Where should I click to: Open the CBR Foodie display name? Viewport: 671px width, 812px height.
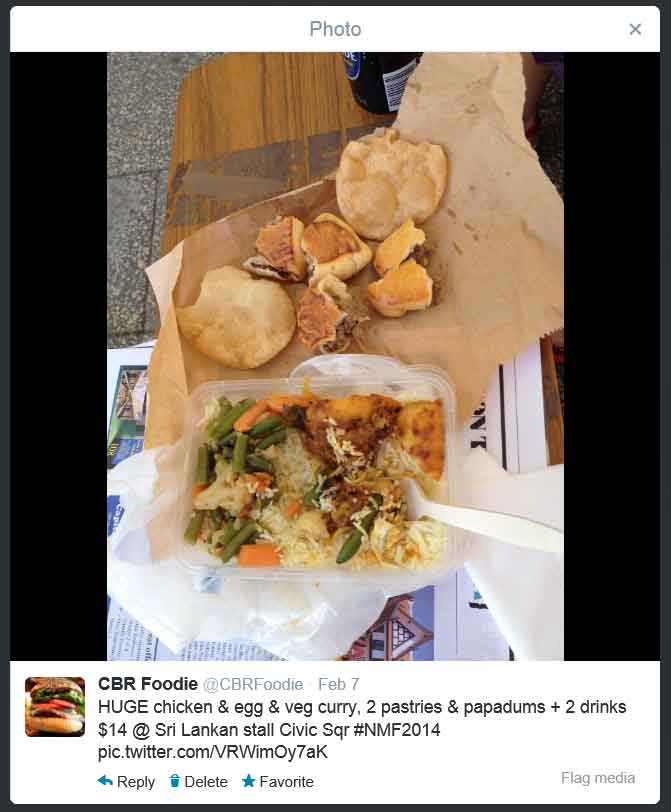point(148,684)
